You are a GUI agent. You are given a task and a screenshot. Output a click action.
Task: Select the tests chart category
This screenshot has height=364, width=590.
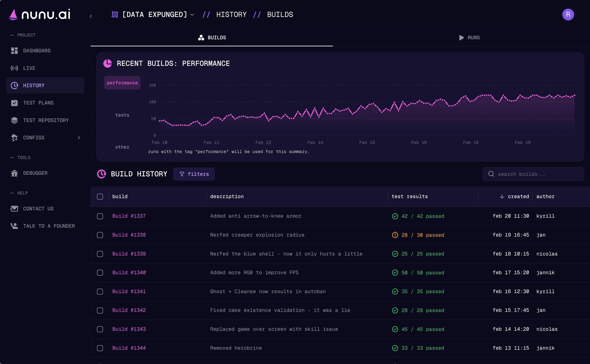(x=122, y=115)
